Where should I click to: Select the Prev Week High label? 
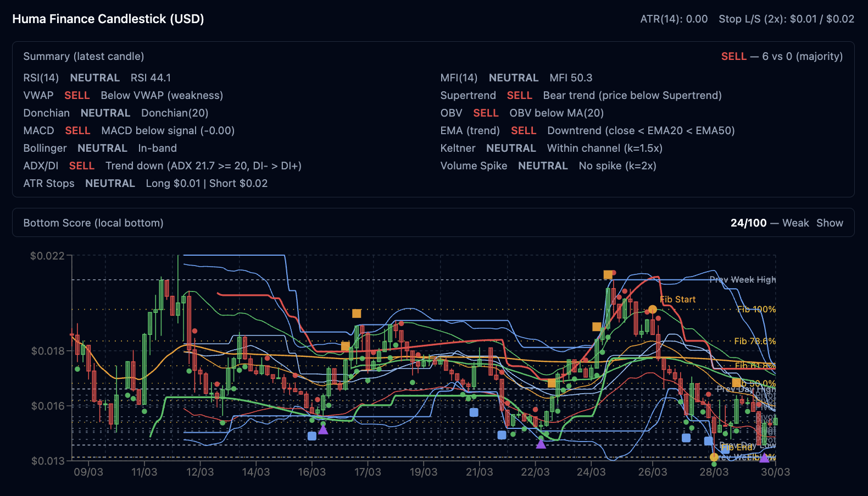point(742,279)
